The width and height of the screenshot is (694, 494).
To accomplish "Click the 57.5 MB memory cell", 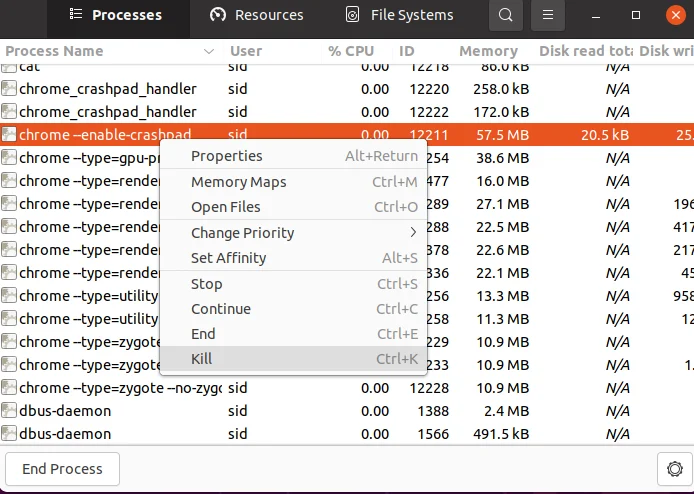I will [x=502, y=135].
